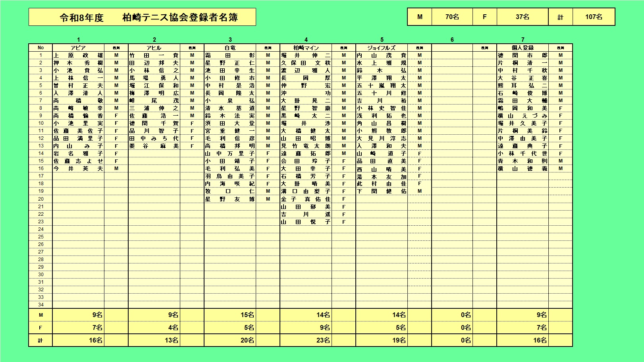Select the name cell '沖 功'
This screenshot has height=362, width=644.
tap(306, 93)
